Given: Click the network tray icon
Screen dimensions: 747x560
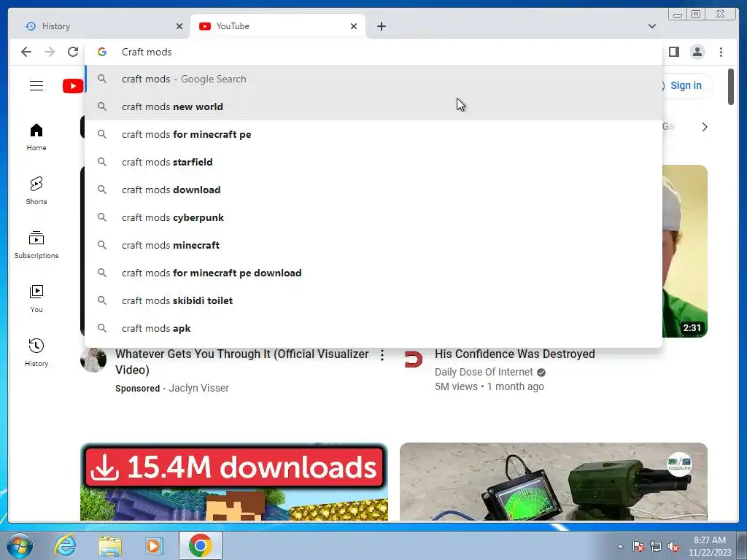Looking at the screenshot, I should click(656, 547).
